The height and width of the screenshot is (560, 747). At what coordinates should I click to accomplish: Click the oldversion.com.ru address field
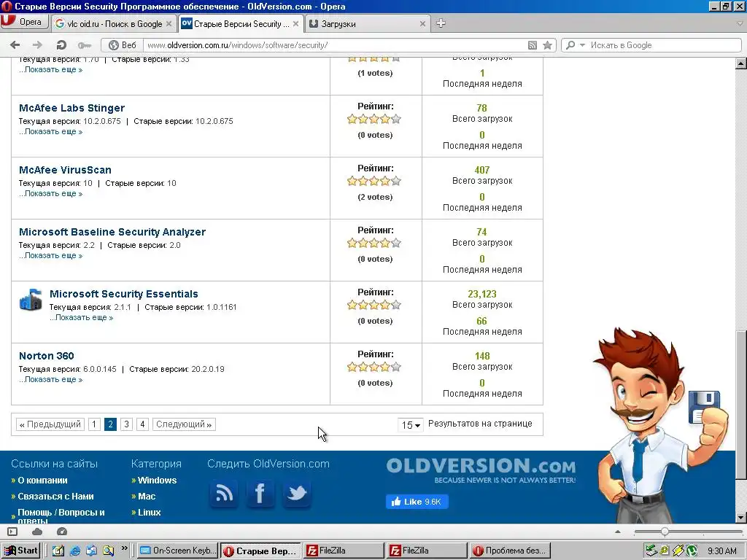coord(333,45)
